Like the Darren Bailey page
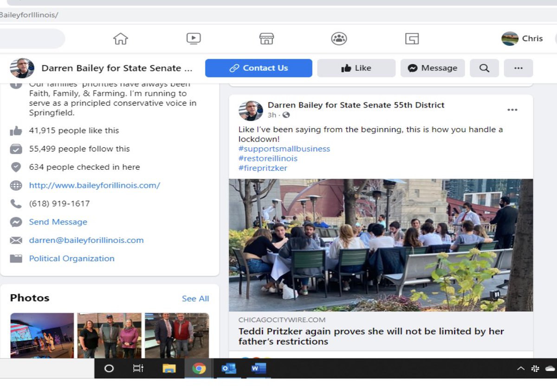Screen dimensions: 557x392 356,68
